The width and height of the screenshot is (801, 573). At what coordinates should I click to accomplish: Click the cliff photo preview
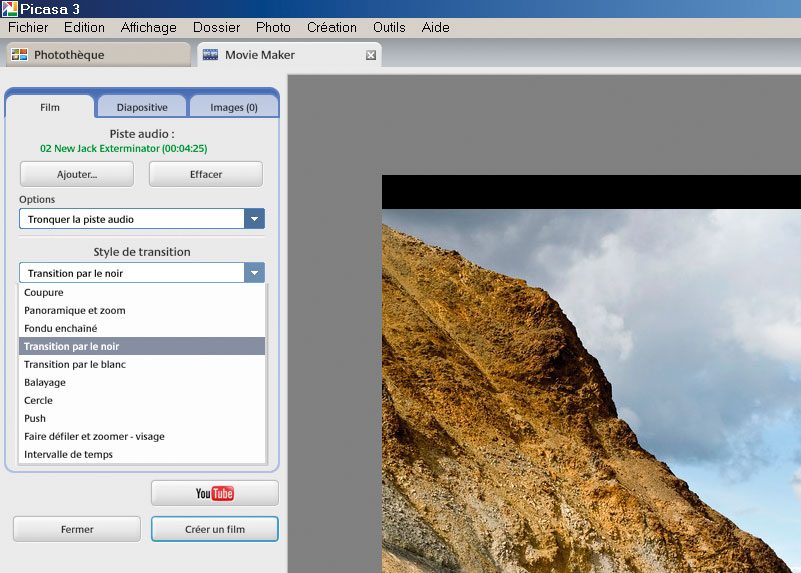[x=591, y=391]
